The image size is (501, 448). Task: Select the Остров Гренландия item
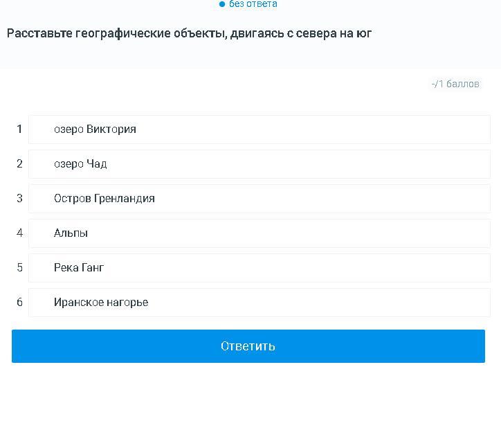pos(259,199)
